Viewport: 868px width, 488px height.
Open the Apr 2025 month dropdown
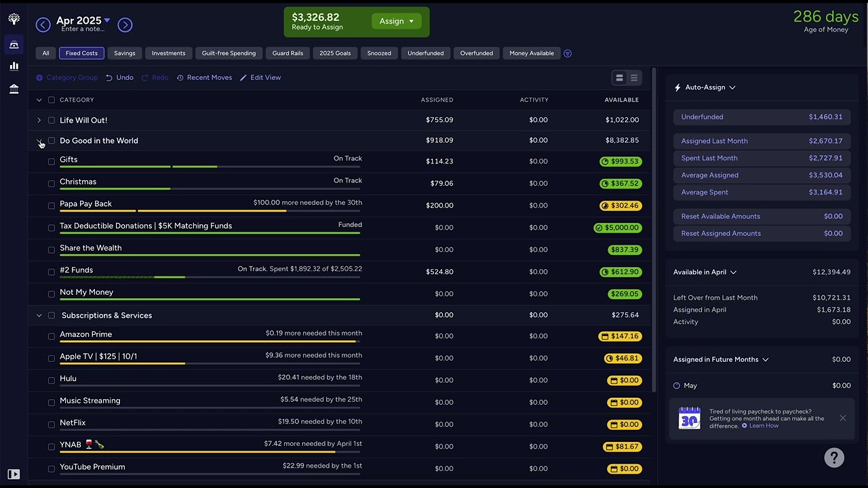point(83,21)
